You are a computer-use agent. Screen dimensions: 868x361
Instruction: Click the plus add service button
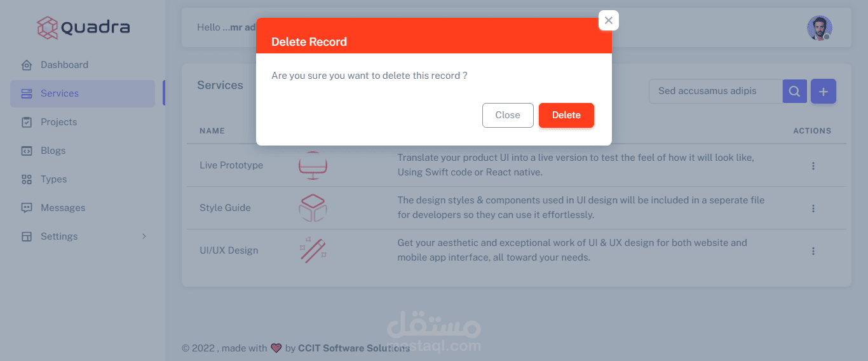(824, 92)
